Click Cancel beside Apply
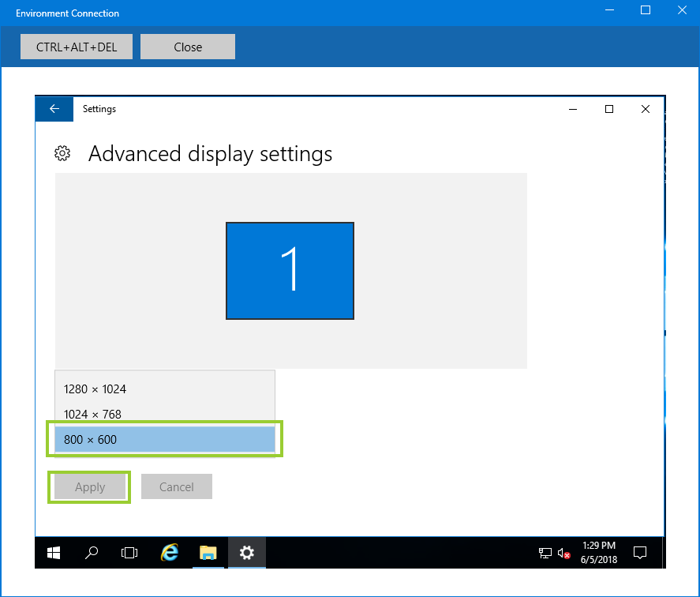 pos(177,486)
